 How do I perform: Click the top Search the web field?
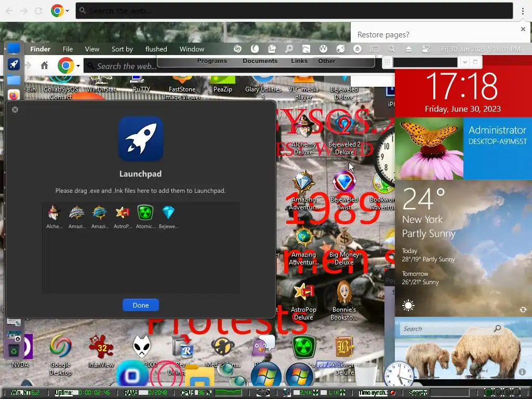tap(294, 11)
